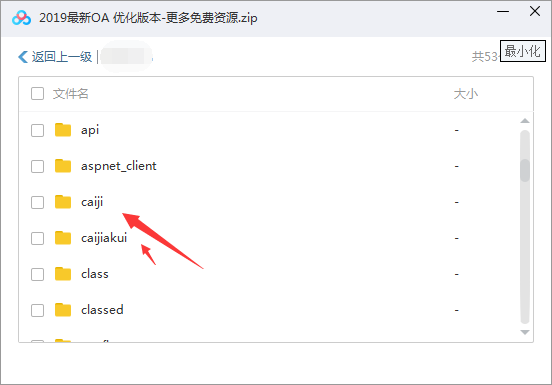
Task: Check the box for classed folder
Action: pyautogui.click(x=37, y=310)
